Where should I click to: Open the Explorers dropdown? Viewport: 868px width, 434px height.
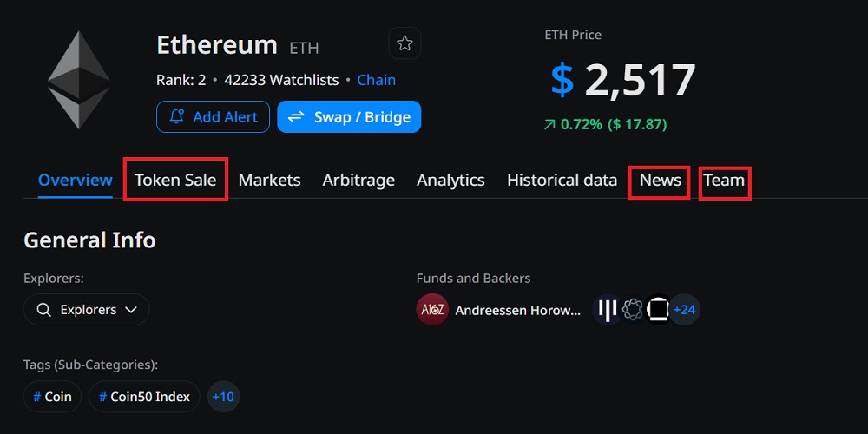(x=87, y=310)
